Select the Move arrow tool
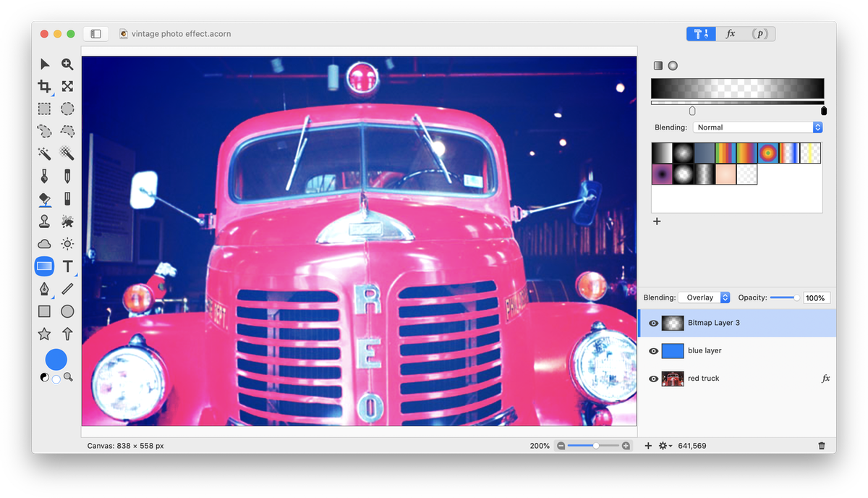The image size is (868, 498). click(x=45, y=64)
